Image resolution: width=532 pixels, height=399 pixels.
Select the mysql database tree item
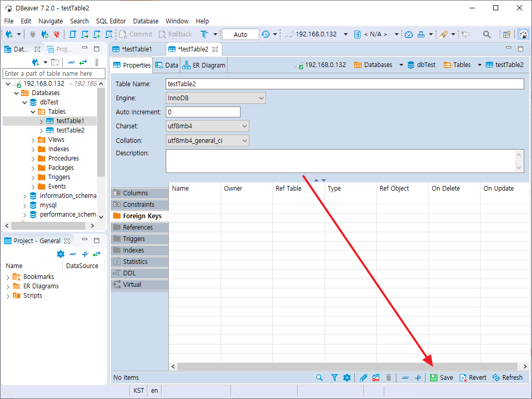click(48, 205)
